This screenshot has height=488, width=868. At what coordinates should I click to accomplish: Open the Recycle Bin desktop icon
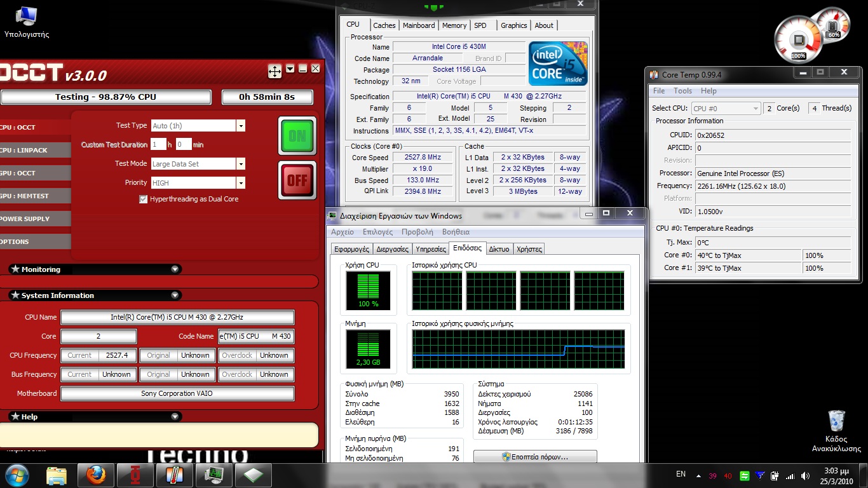[836, 431]
